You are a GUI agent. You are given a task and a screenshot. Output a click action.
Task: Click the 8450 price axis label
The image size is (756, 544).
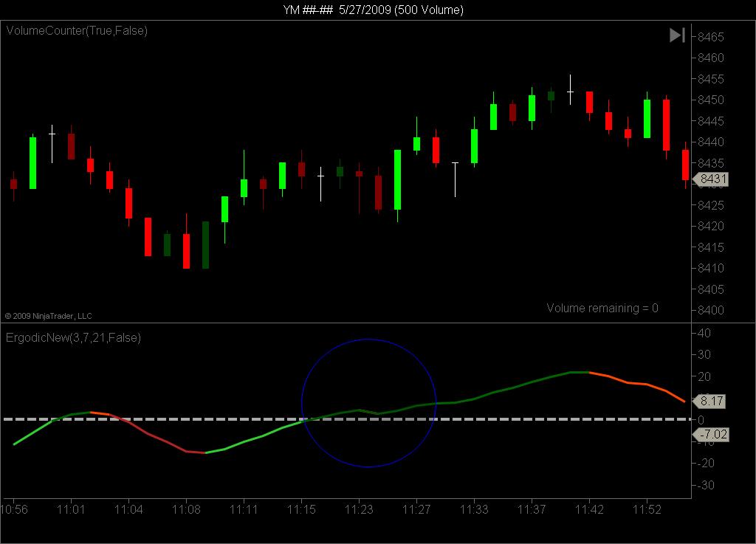[711, 100]
